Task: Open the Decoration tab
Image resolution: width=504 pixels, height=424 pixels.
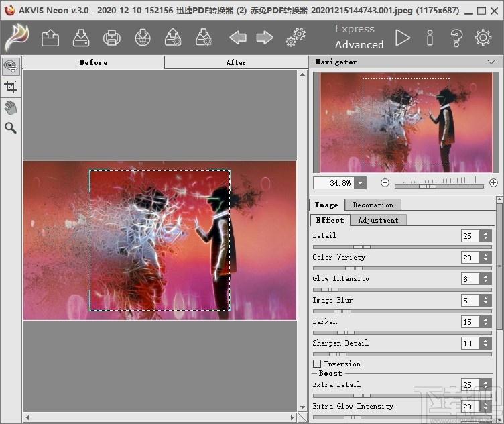Action: click(x=373, y=205)
